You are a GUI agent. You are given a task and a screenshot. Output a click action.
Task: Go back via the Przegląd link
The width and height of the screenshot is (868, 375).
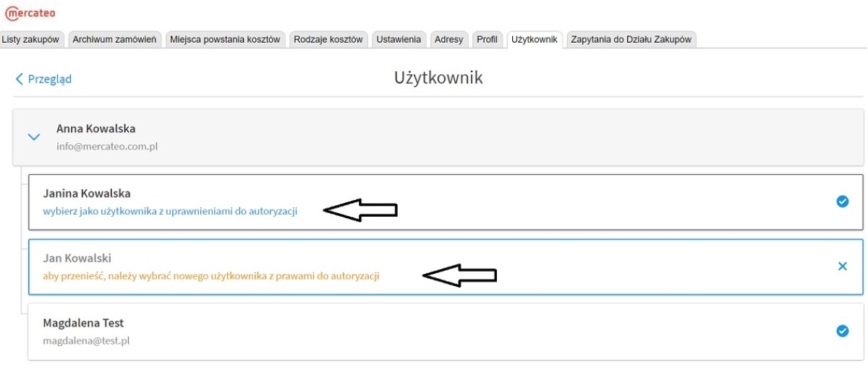pyautogui.click(x=43, y=79)
